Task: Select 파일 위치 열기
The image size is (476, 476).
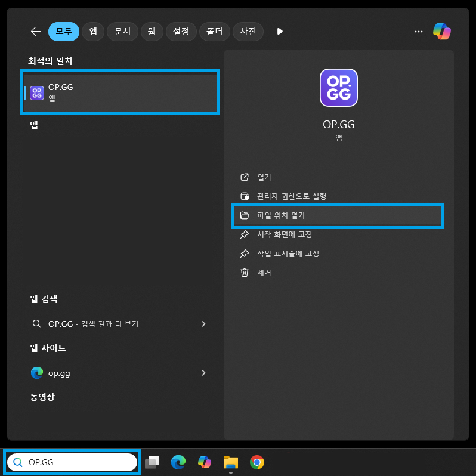Action: [338, 215]
